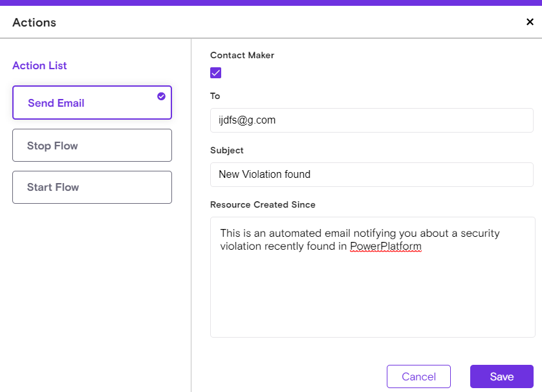Screen dimensions: 542x392
Task: Click the Subject field label
Action: (226, 150)
